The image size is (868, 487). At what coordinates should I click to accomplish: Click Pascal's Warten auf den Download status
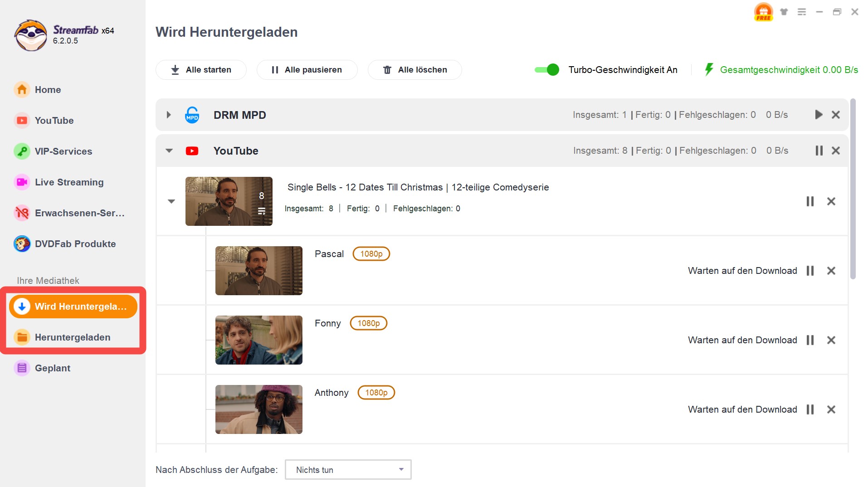pyautogui.click(x=742, y=271)
